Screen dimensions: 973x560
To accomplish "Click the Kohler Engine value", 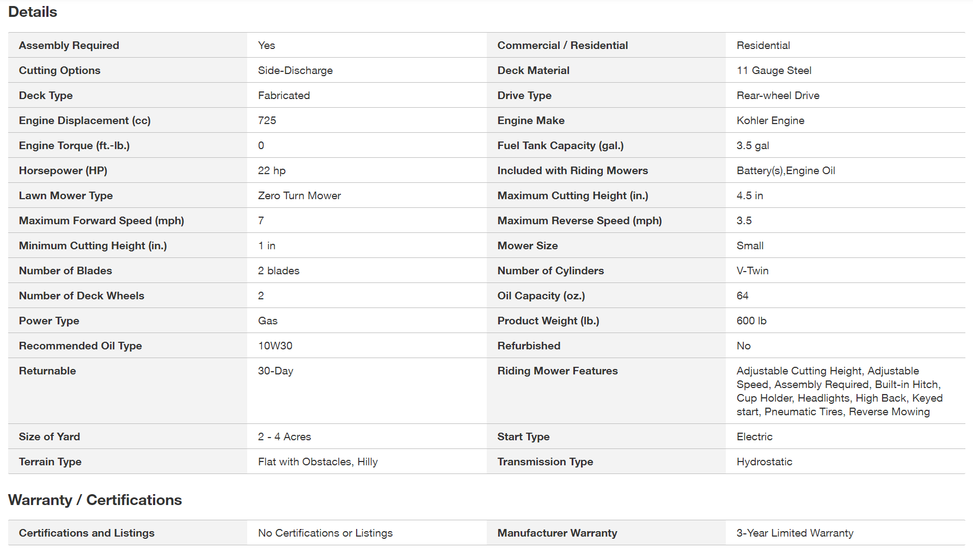I will (770, 120).
